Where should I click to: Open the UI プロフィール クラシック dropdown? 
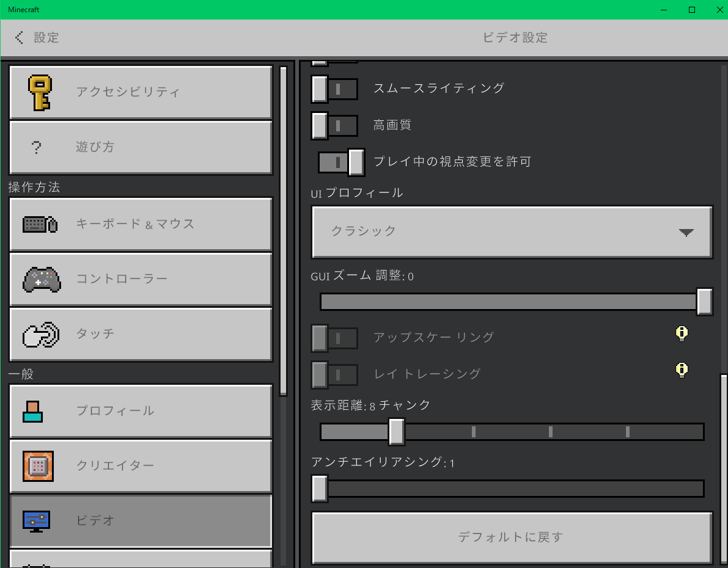[x=512, y=231]
